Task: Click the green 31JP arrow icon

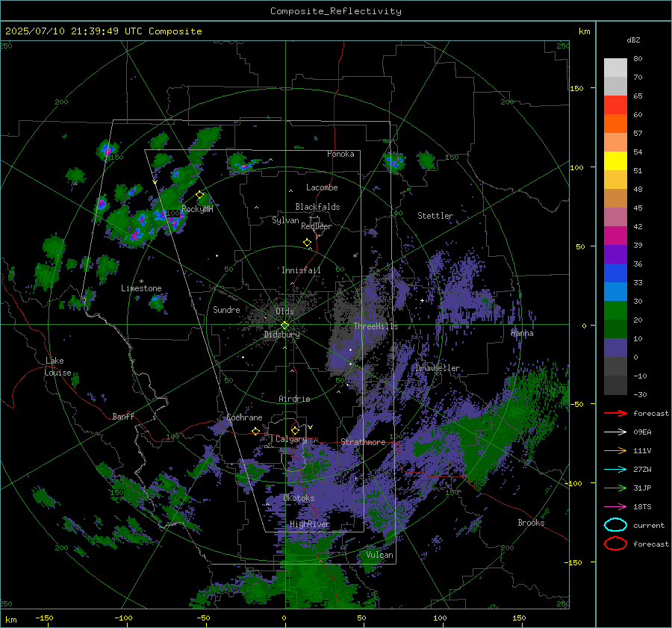Action: pyautogui.click(x=615, y=488)
